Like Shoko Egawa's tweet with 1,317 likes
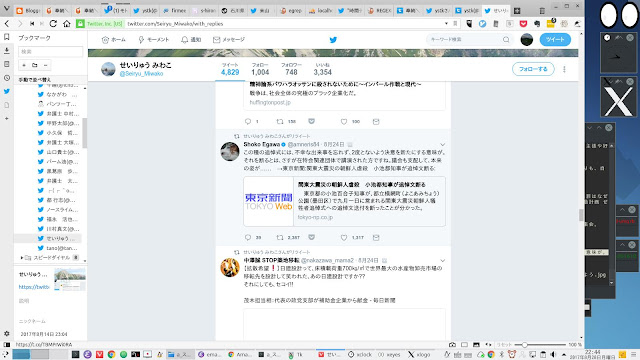 pyautogui.click(x=344, y=237)
